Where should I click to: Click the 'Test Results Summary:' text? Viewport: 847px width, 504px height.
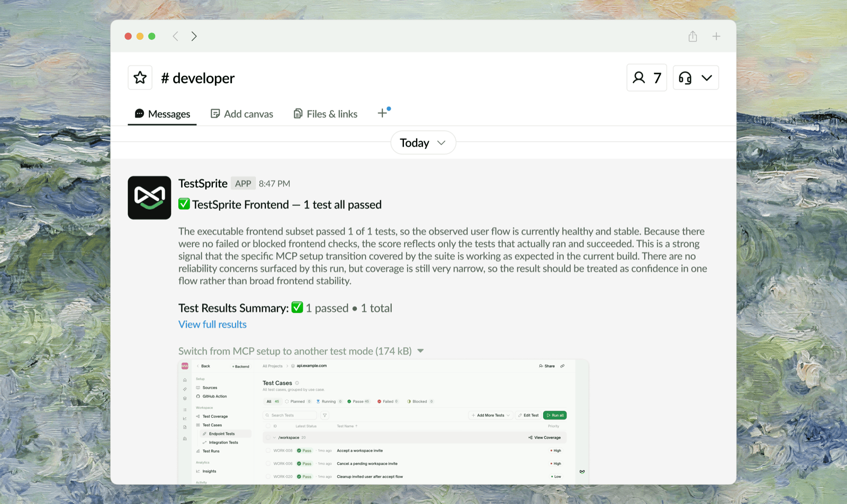(233, 308)
